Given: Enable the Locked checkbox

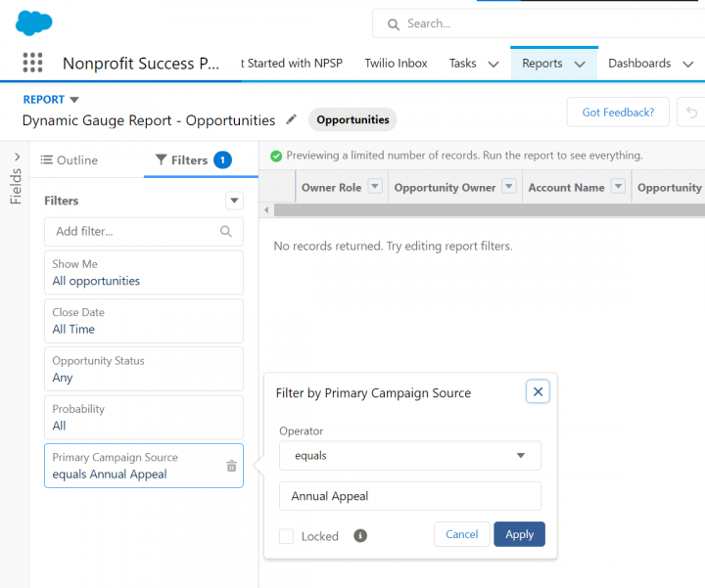Looking at the screenshot, I should (x=286, y=536).
